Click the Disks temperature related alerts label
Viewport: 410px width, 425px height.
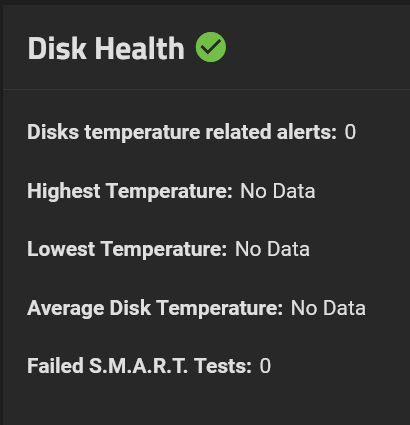click(182, 132)
